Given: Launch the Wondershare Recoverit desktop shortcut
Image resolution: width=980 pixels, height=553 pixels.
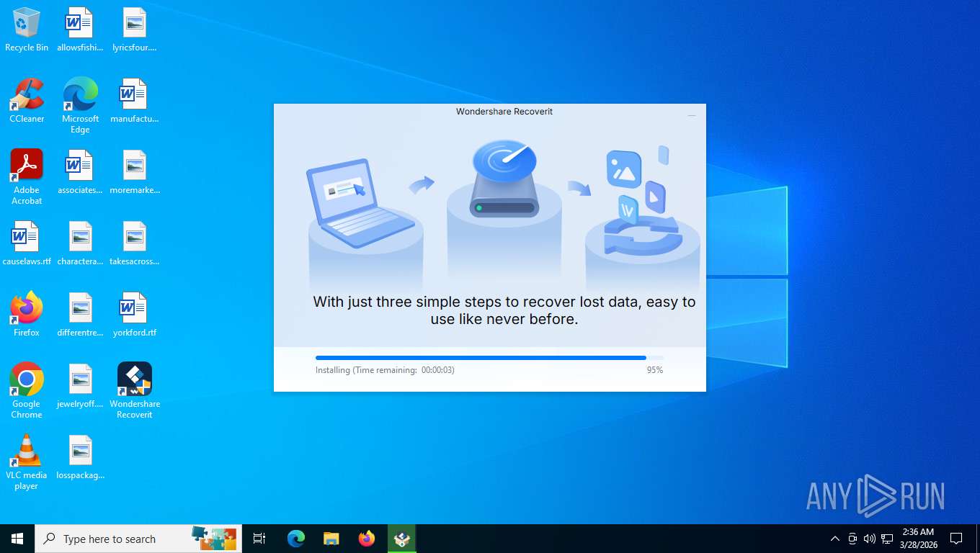Looking at the screenshot, I should click(x=134, y=391).
